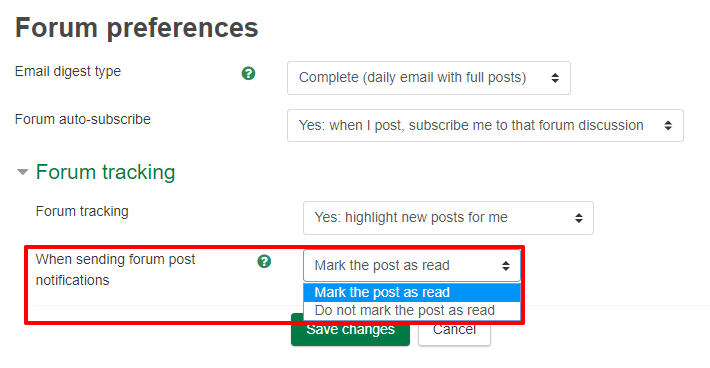Open help for Email digest type
The image size is (710, 368).
(248, 73)
